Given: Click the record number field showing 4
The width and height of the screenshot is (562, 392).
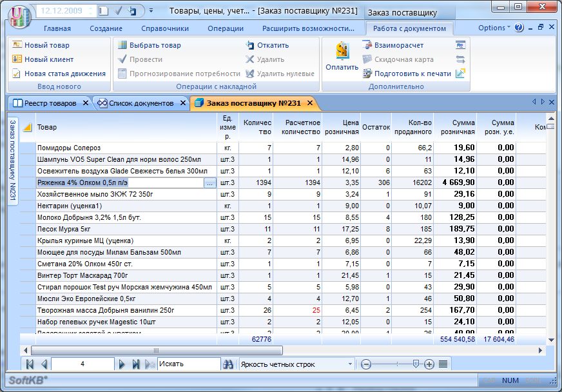Looking at the screenshot, I should click(x=82, y=364).
